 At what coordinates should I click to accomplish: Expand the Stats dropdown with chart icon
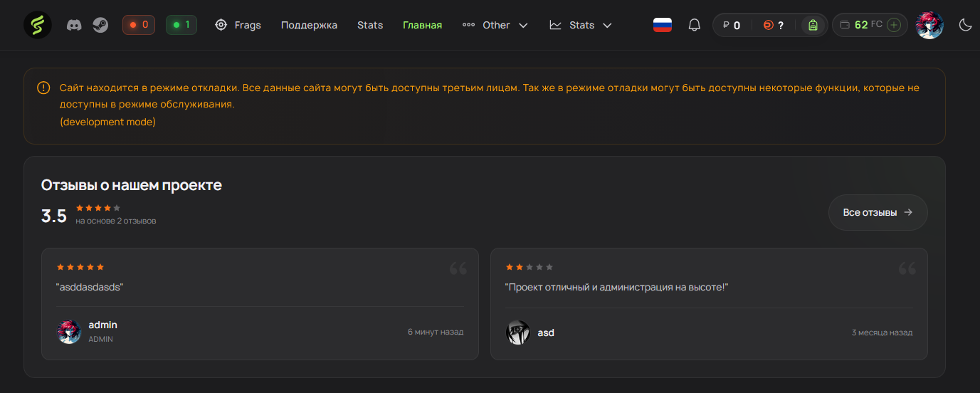(581, 25)
